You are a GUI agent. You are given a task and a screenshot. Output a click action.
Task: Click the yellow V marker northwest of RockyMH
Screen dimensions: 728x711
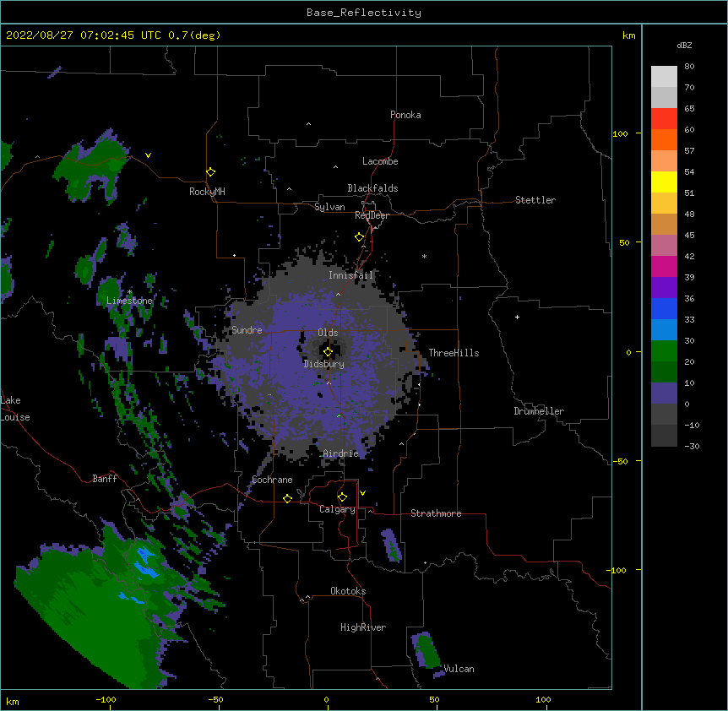point(148,155)
